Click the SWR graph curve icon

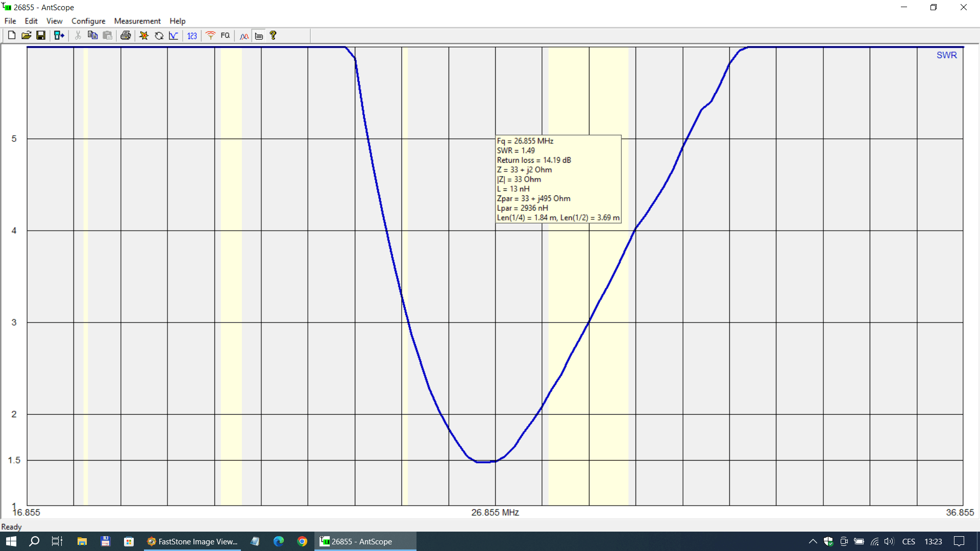pyautogui.click(x=174, y=35)
